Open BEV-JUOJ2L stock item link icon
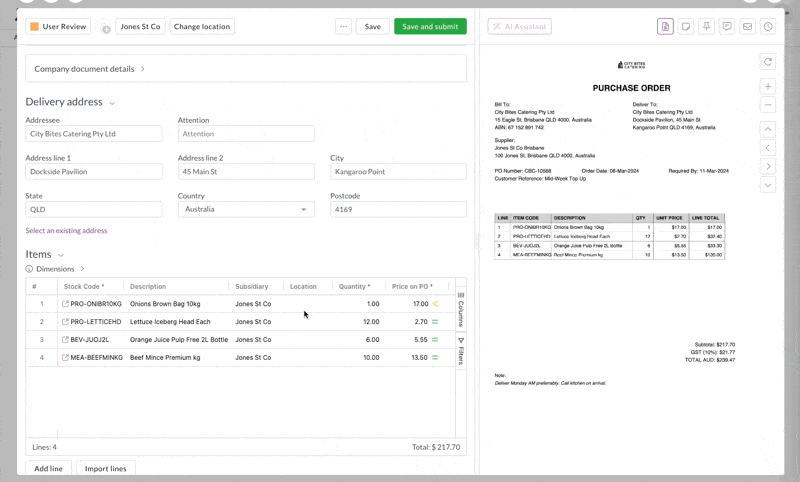Screen dimensions: 800x482 click(65, 340)
